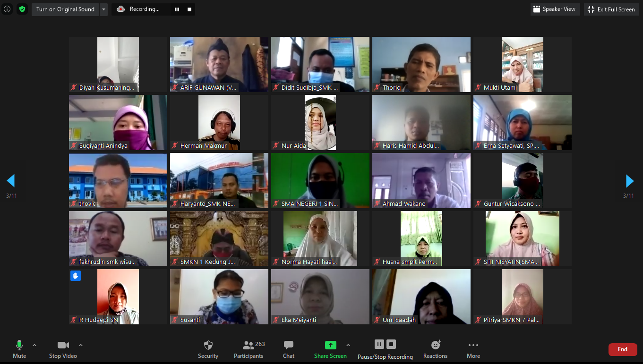
Task: Expand audio options next to Mute
Action: (x=34, y=345)
